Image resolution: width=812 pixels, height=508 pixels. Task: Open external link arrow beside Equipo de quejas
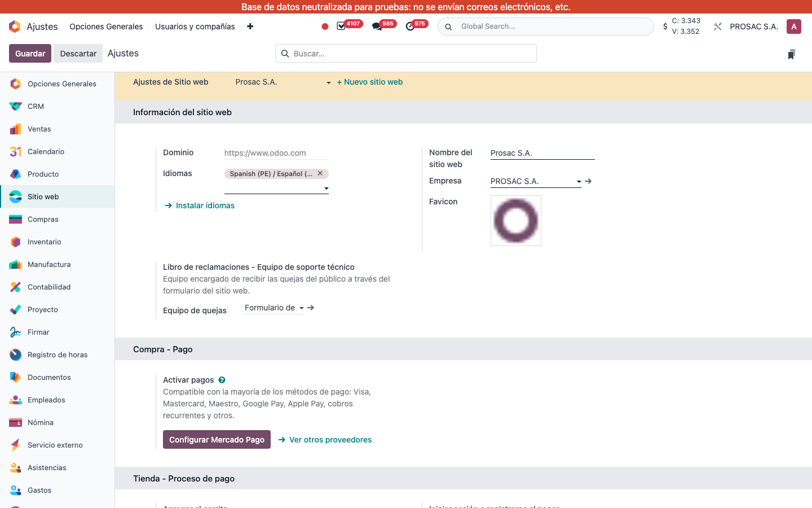click(311, 308)
